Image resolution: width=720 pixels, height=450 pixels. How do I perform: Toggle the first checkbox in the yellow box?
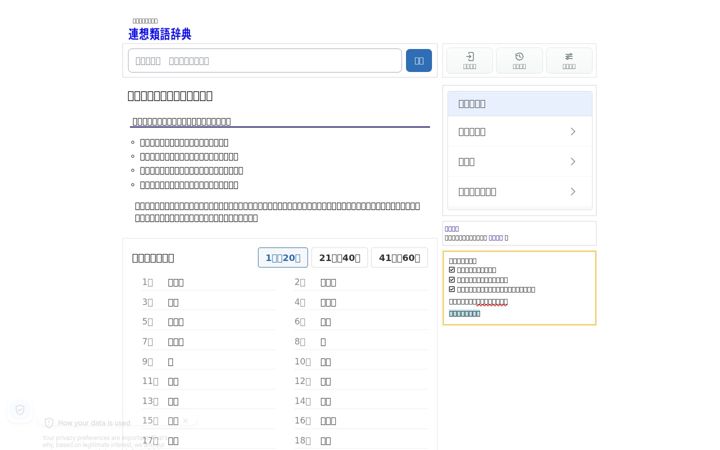(452, 270)
